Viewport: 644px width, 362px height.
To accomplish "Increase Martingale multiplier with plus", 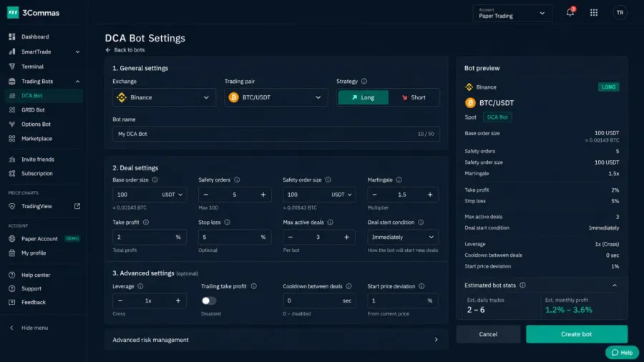I will 430,195.
